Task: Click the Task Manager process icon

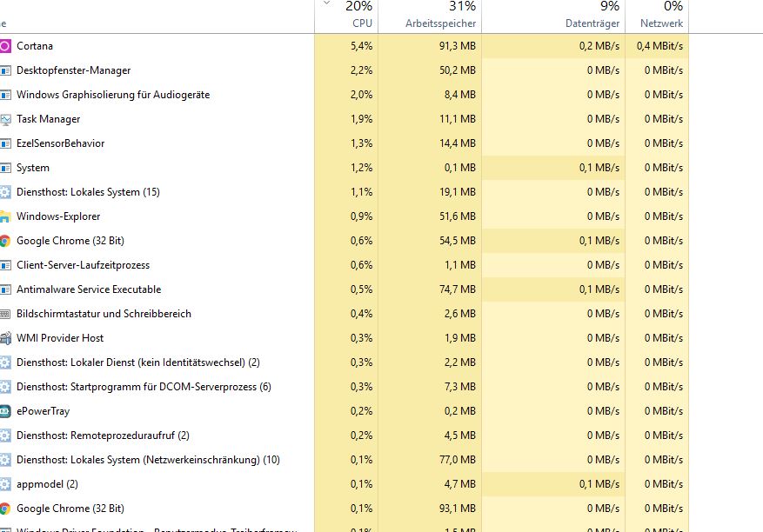Action: pos(5,119)
